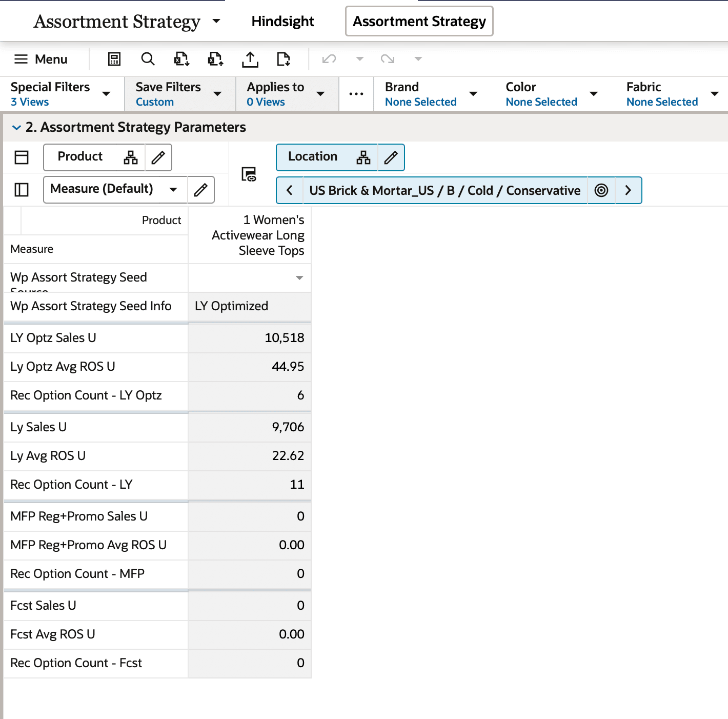Screen dimensions: 728x719
Task: Open the Product hierarchy selector icon
Action: coord(130,157)
